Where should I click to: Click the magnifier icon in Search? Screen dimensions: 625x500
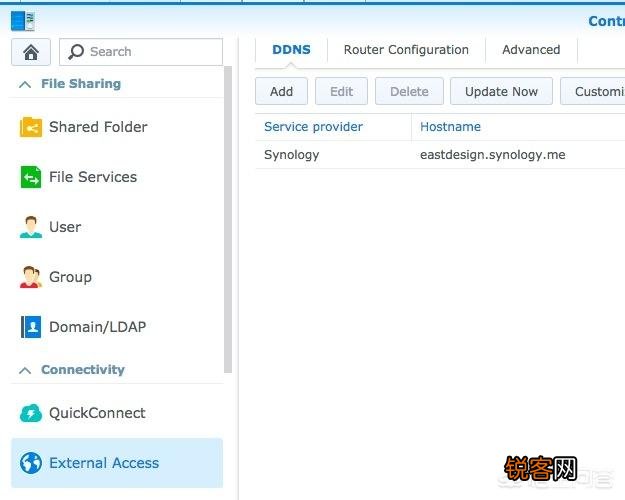point(76,52)
